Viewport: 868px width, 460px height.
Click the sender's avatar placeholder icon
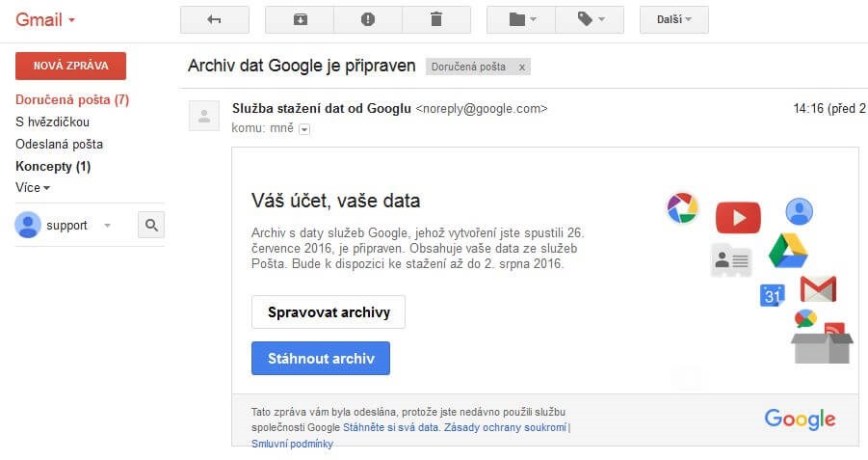point(203,116)
